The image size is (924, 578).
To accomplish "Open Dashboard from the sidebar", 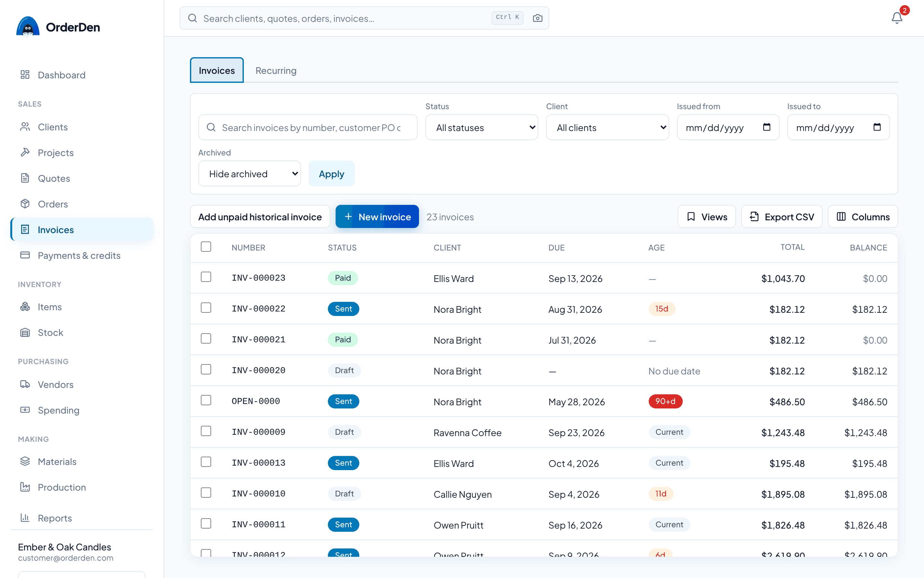I will (82, 75).
